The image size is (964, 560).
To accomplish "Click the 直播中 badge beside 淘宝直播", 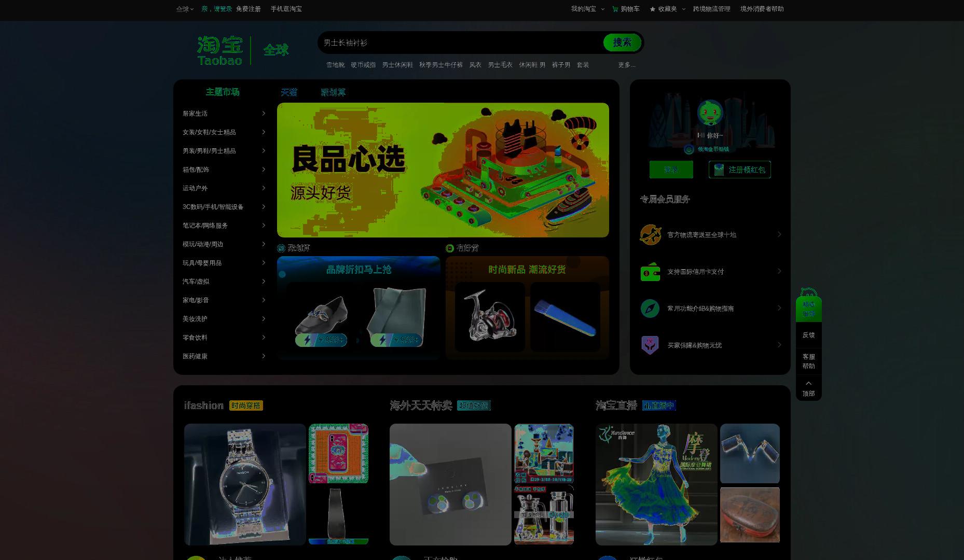I will coord(659,405).
